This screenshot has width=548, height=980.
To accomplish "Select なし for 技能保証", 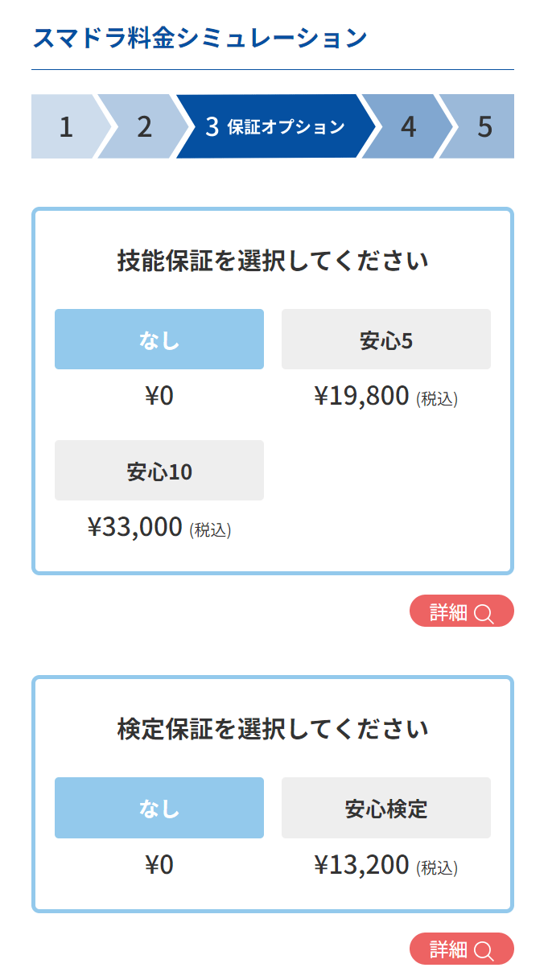I will pos(159,340).
